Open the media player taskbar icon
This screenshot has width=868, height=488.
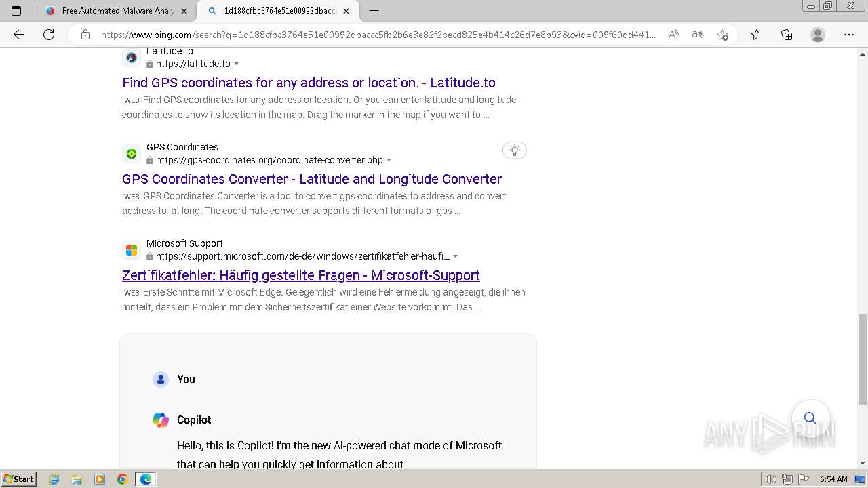tap(100, 479)
